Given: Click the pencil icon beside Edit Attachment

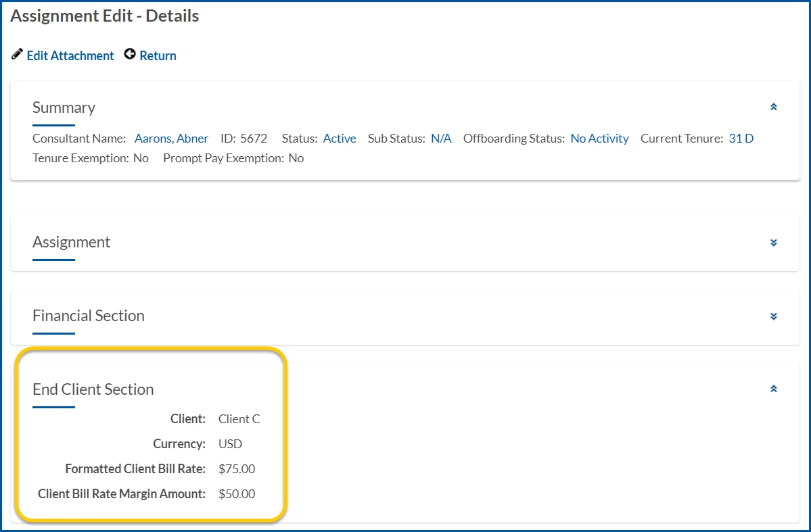Looking at the screenshot, I should click(x=17, y=54).
